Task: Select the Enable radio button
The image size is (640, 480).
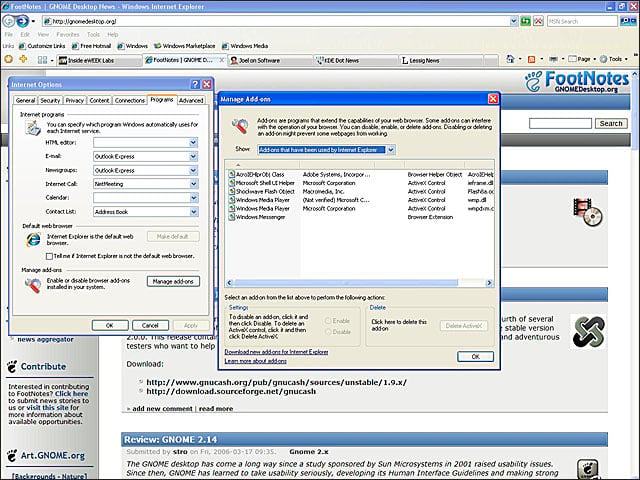Action: [328, 321]
